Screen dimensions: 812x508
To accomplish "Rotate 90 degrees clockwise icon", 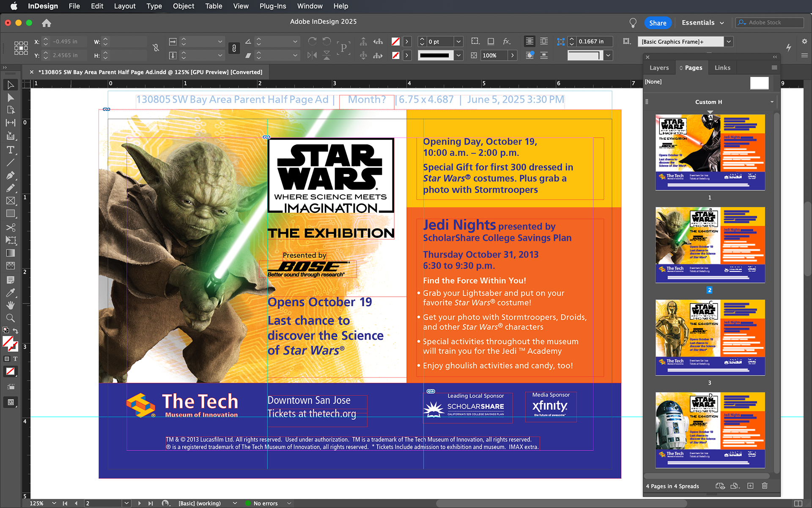I will (312, 41).
